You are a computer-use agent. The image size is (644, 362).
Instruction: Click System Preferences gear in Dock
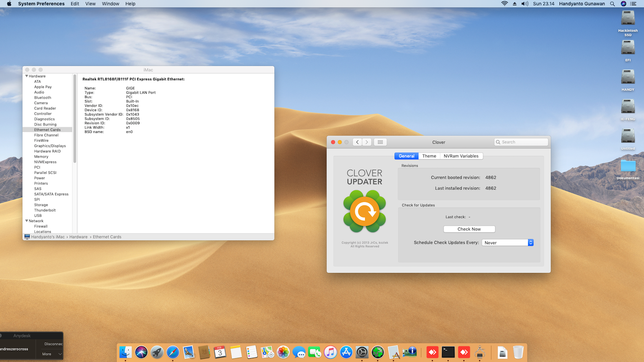(362, 352)
